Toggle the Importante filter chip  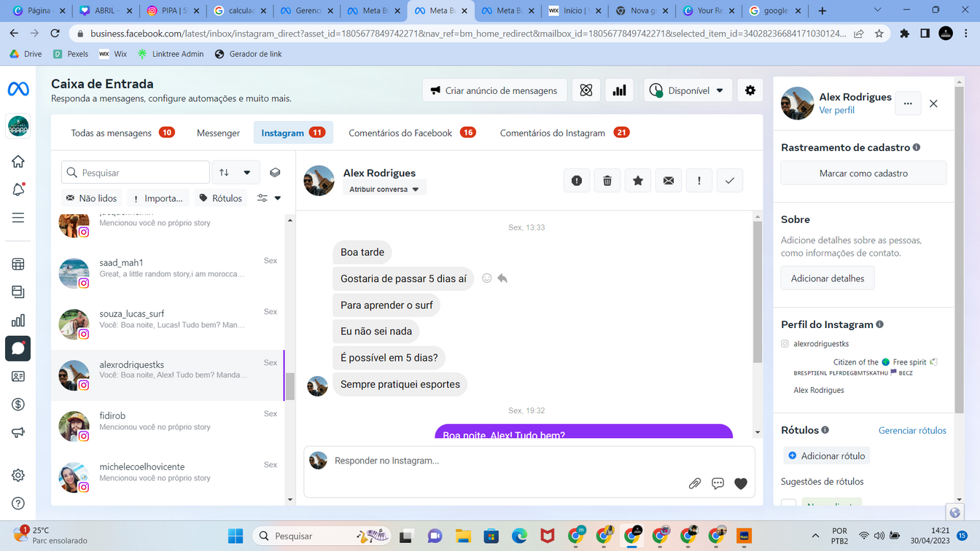(x=158, y=198)
